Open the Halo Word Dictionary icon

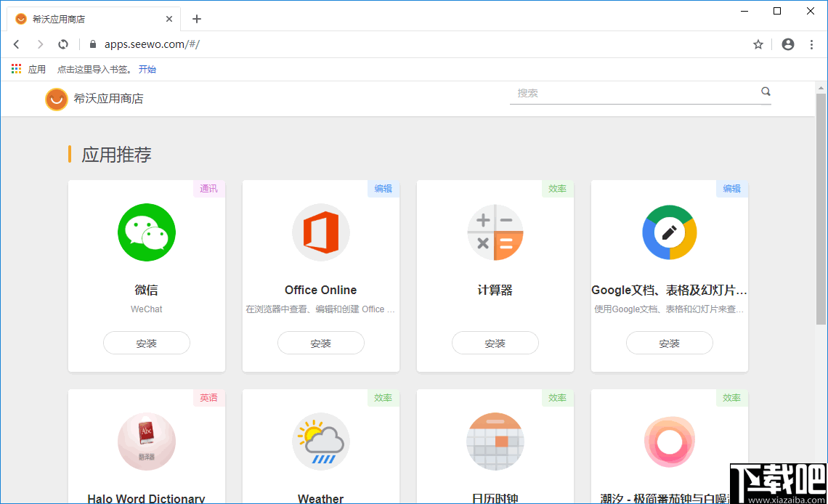(146, 442)
